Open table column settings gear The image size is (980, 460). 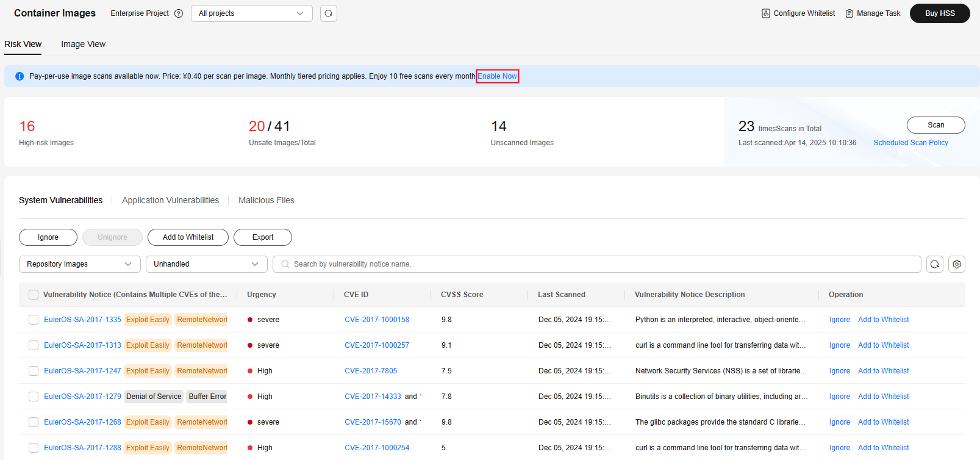pos(957,264)
